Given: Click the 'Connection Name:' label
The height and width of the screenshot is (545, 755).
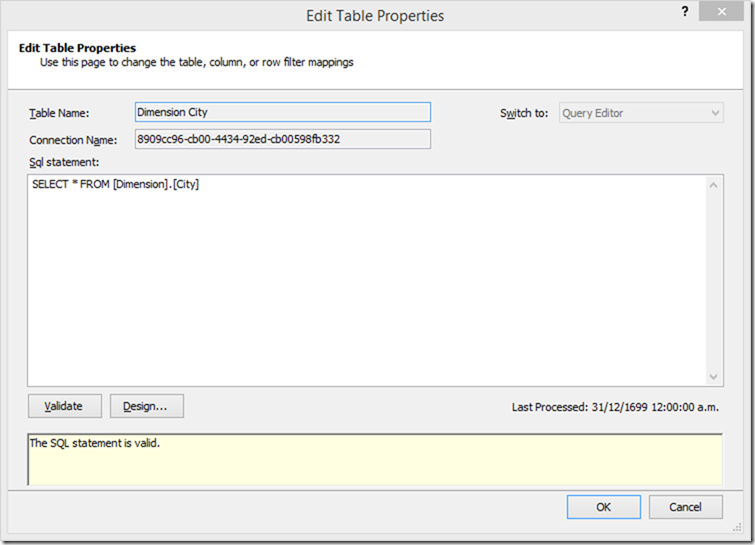Looking at the screenshot, I should coord(73,140).
